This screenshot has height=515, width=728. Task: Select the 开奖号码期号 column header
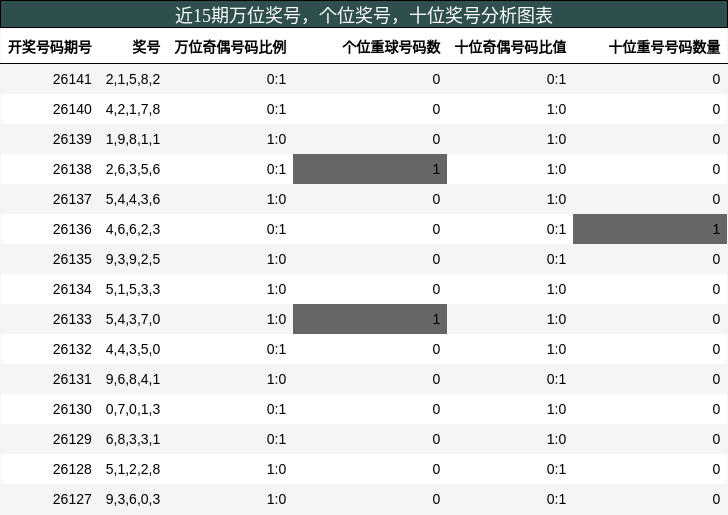click(x=50, y=47)
